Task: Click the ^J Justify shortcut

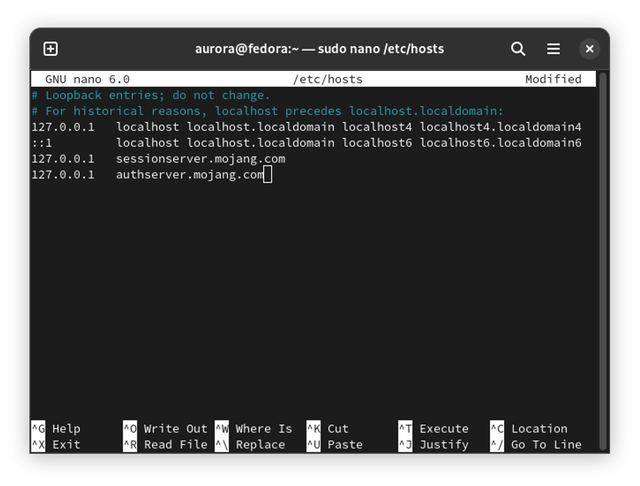Action: pos(433,444)
